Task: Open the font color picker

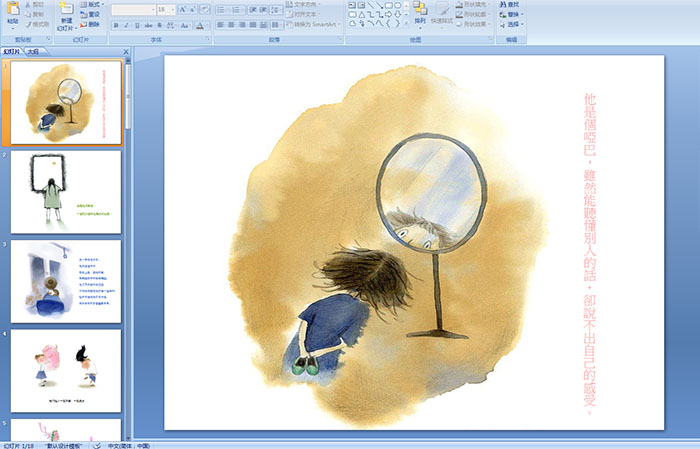Action: click(x=200, y=25)
